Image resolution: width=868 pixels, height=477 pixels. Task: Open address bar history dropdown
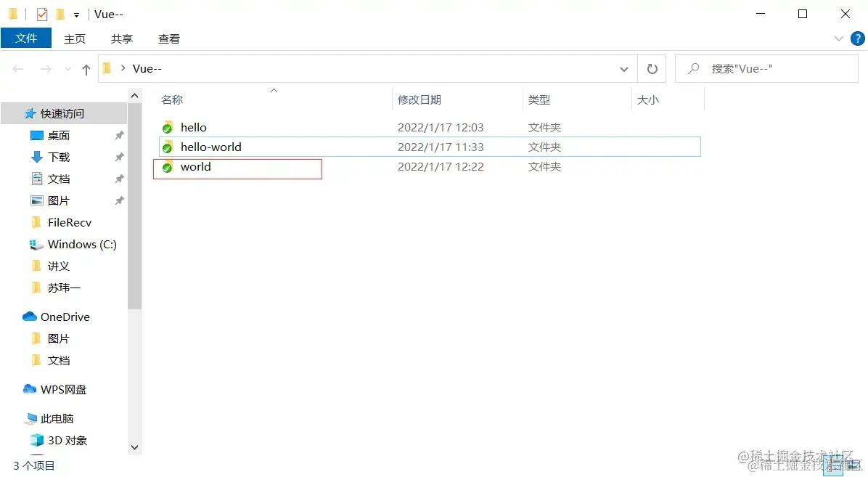point(624,69)
